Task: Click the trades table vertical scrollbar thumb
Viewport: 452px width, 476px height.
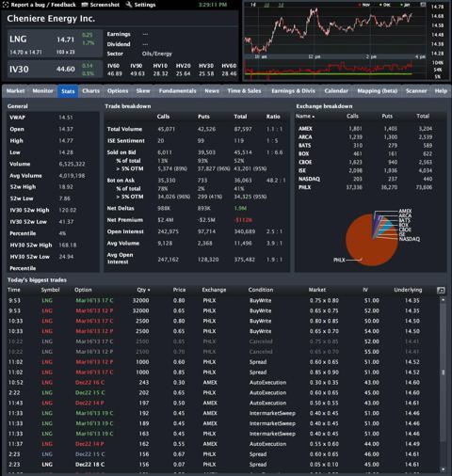Action: [443, 373]
